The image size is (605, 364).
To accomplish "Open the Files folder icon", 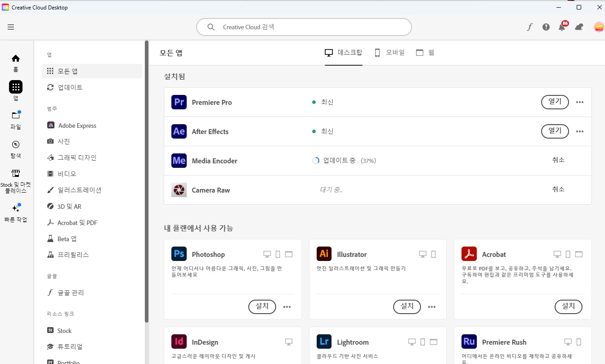I will 16,116.
